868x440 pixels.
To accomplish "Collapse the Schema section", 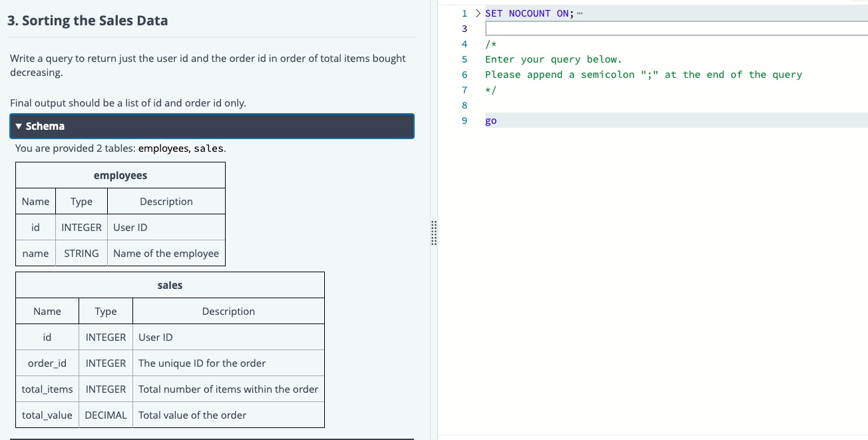I will (x=212, y=126).
